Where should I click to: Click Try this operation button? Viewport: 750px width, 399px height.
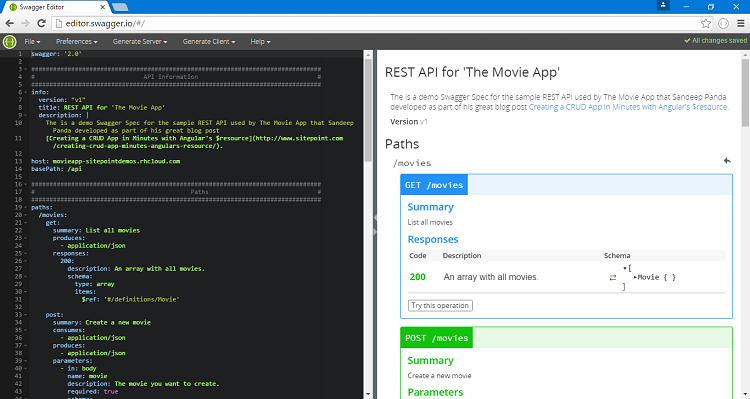[440, 306]
